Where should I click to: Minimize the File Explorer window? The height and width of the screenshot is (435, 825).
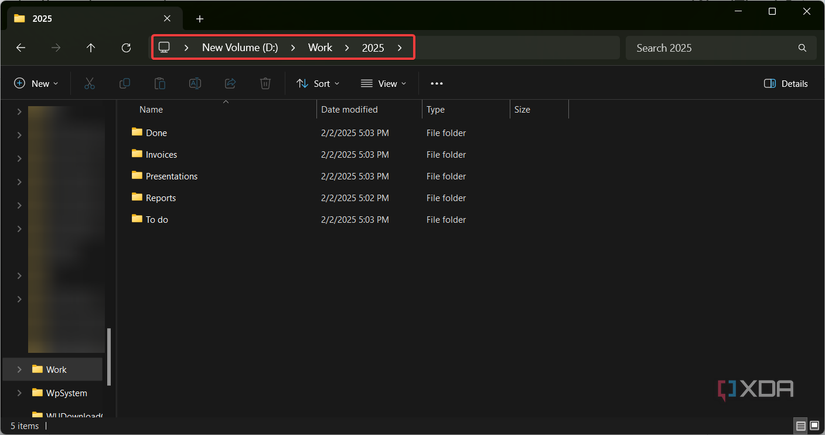click(738, 11)
